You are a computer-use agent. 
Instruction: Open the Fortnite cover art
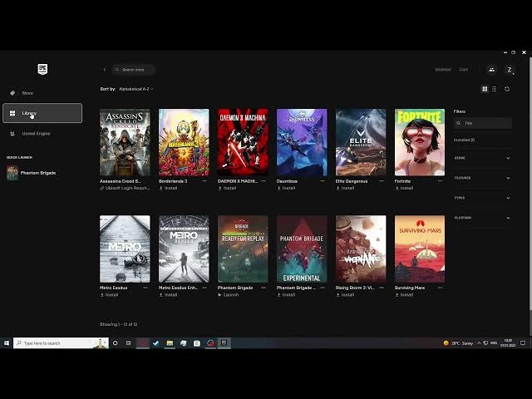(x=420, y=142)
